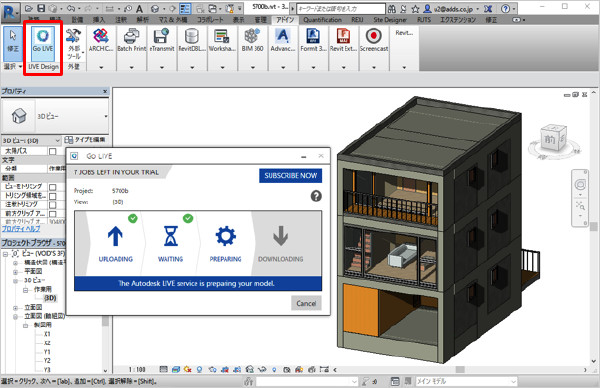The height and width of the screenshot is (388, 600).
Task: Switch to the エクステンション ribbon tab
Action: [458, 20]
